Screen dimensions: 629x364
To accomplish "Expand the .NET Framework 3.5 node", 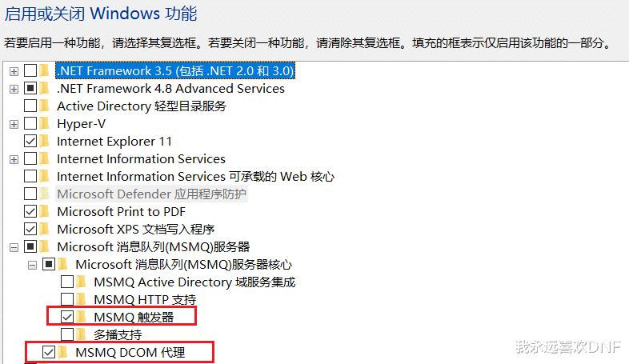I will 14,71.
